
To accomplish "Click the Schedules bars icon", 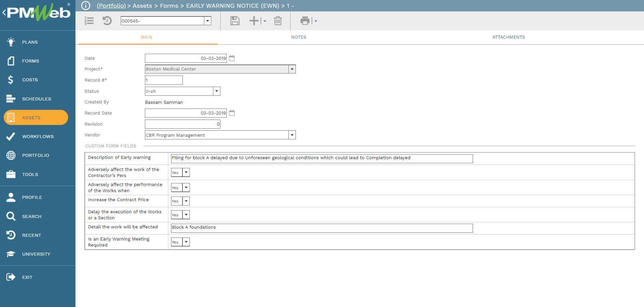I will [x=11, y=99].
